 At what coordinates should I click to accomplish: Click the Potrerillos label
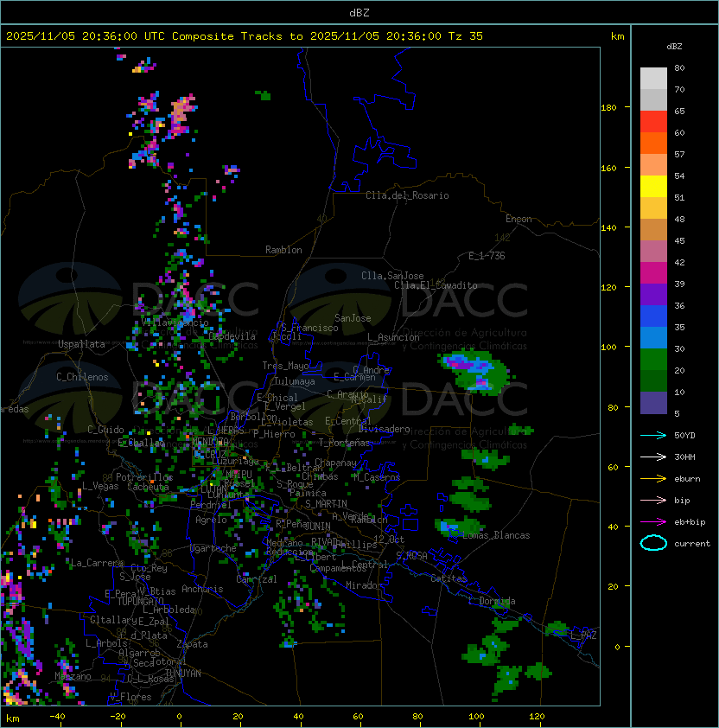[x=144, y=477]
